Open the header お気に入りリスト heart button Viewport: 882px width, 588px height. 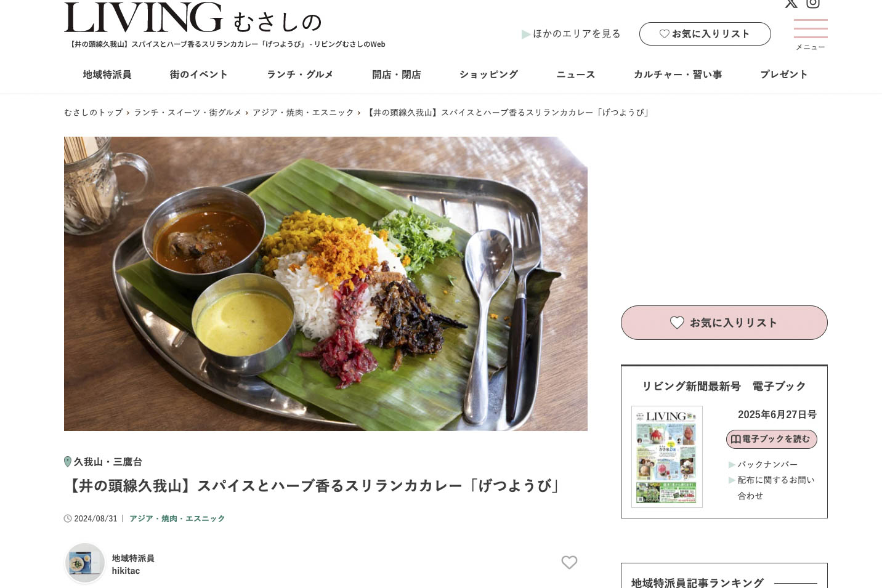point(705,34)
